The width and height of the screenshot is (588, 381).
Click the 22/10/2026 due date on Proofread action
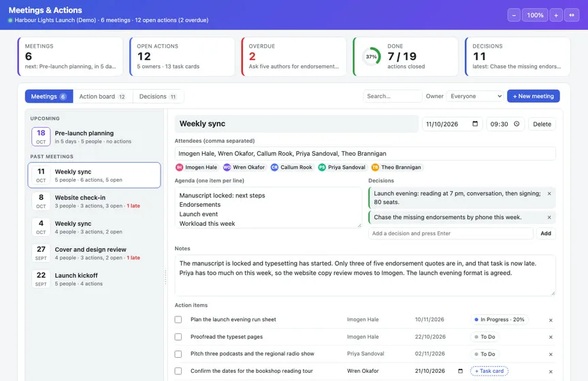tap(430, 337)
